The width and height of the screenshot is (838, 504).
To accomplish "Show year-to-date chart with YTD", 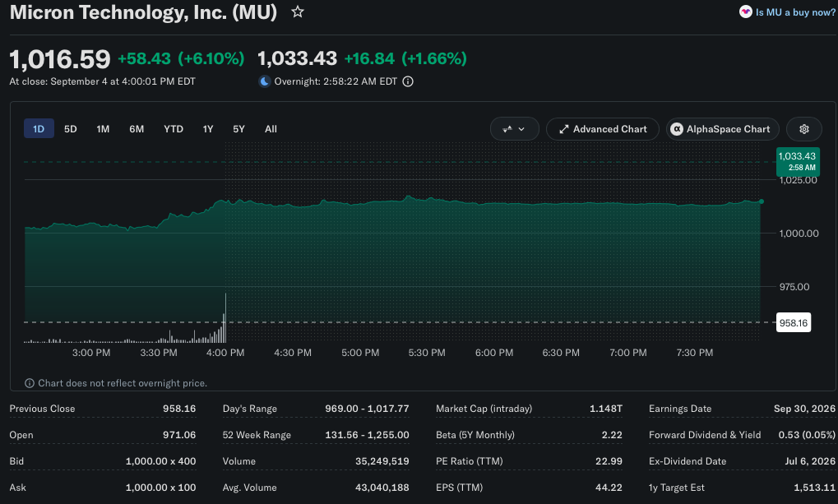I will pyautogui.click(x=174, y=129).
